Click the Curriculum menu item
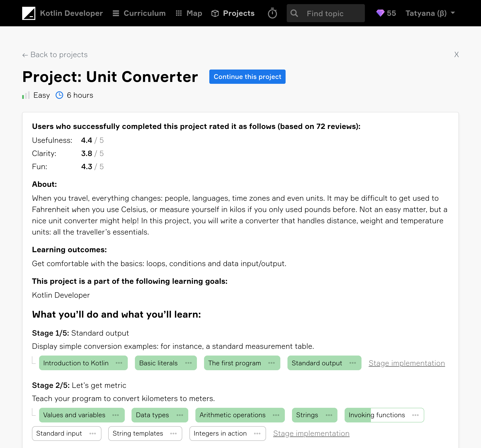 139,13
